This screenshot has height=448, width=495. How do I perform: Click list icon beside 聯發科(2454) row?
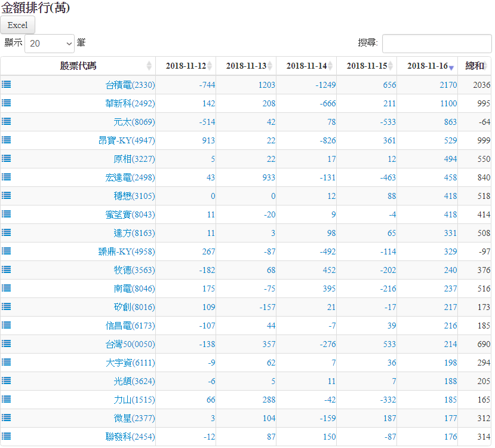[x=6, y=437]
